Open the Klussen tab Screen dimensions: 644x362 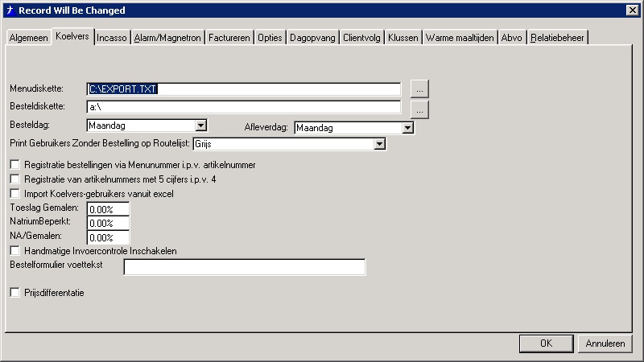403,38
